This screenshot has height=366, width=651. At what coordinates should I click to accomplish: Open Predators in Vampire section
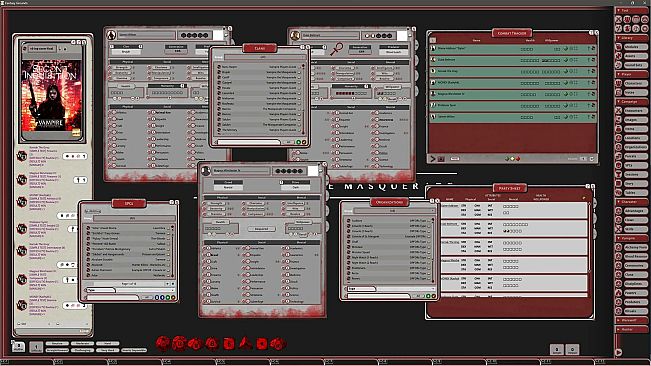tap(636, 302)
